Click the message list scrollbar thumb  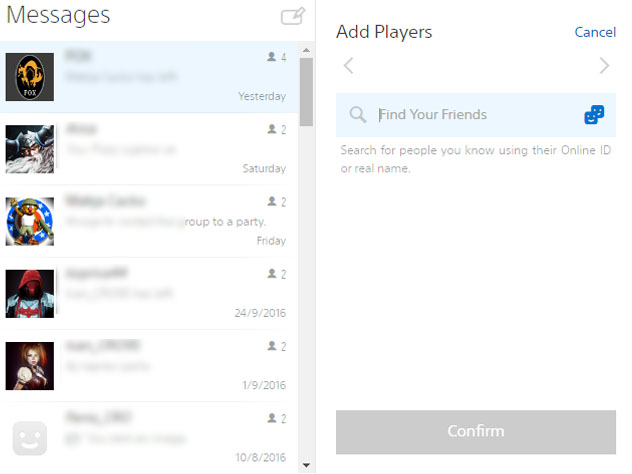coord(306,92)
